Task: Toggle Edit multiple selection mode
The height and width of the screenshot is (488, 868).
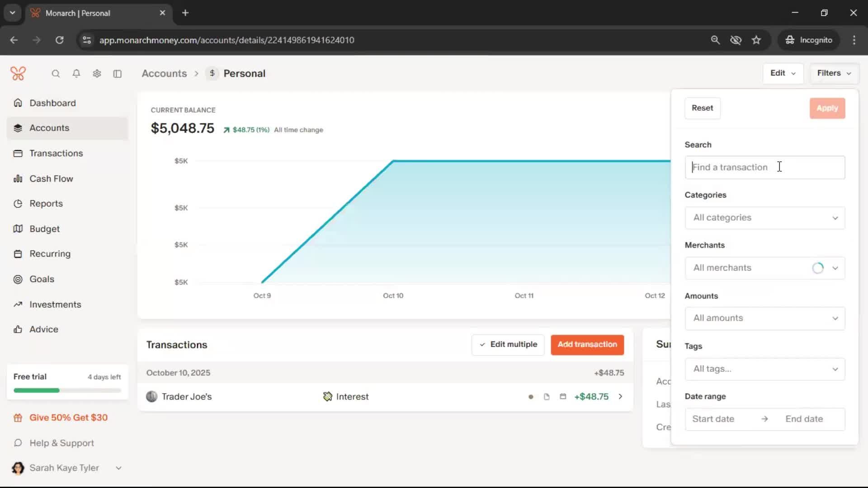Action: (508, 345)
